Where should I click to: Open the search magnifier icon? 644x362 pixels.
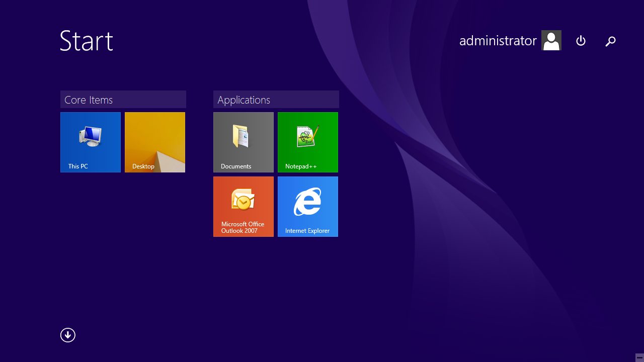[610, 41]
